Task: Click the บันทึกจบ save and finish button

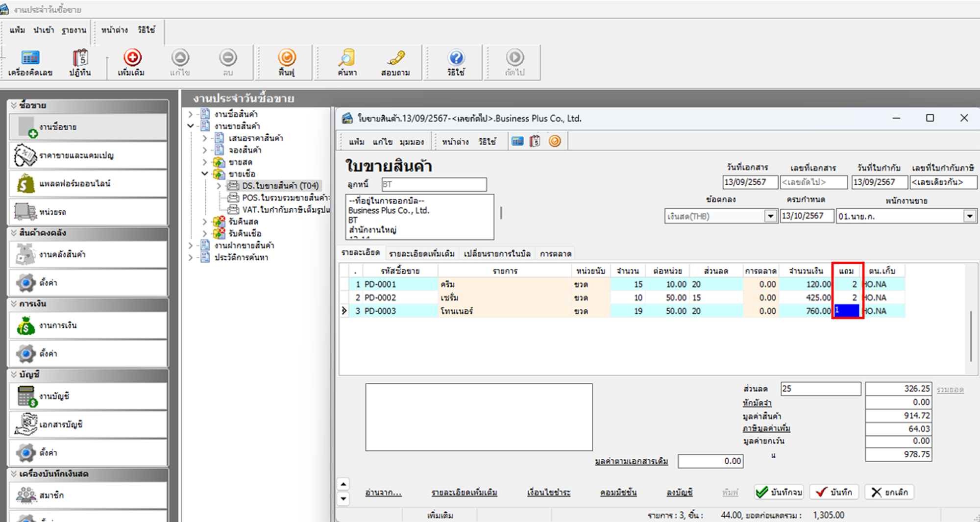Action: pos(779,492)
